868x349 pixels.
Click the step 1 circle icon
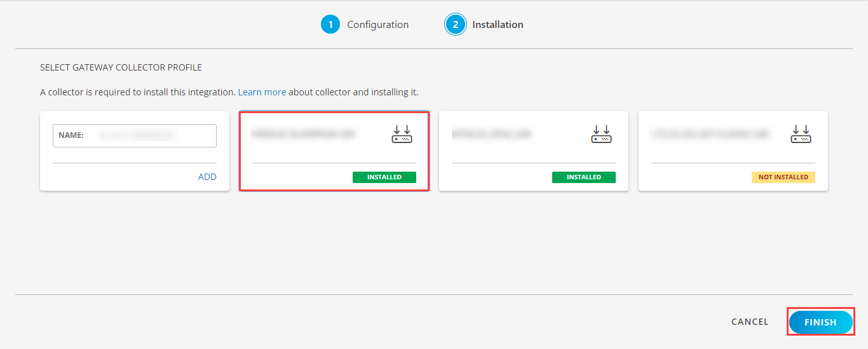click(330, 25)
